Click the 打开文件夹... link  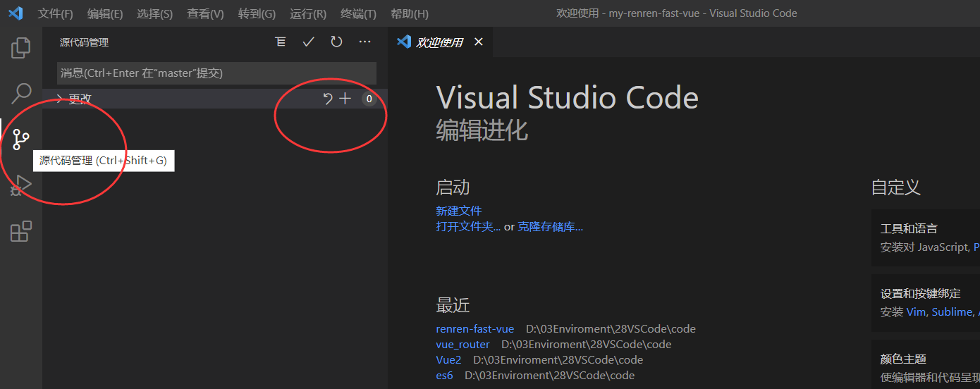pos(469,227)
